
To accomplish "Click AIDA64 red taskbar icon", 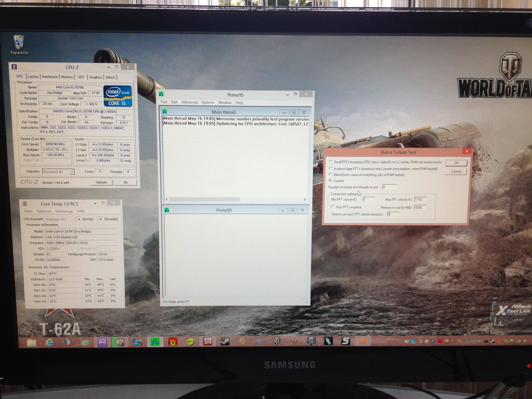I will pyautogui.click(x=207, y=342).
